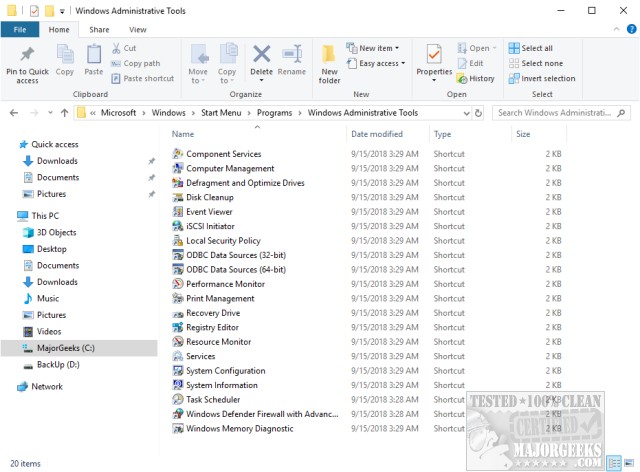Open the Delete dropdown arrow
This screenshot has width=640, height=472.
point(261,80)
